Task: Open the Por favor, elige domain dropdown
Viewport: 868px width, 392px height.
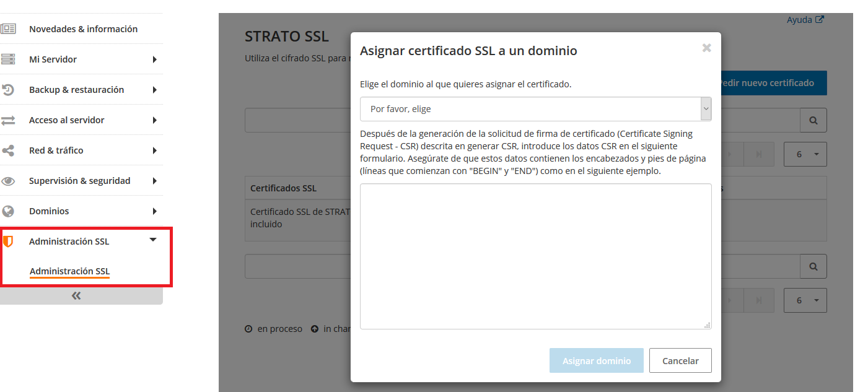Action: 535,108
